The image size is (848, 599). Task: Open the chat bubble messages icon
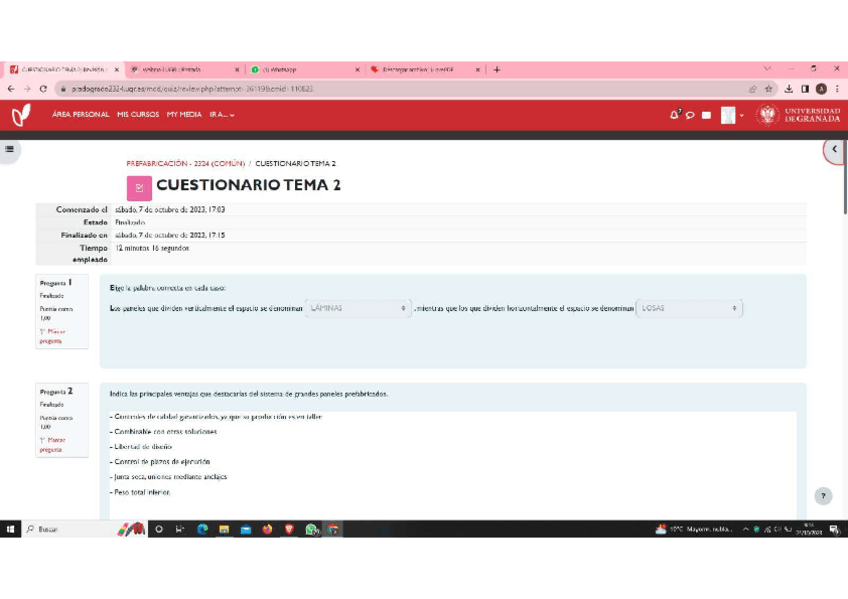(x=690, y=115)
